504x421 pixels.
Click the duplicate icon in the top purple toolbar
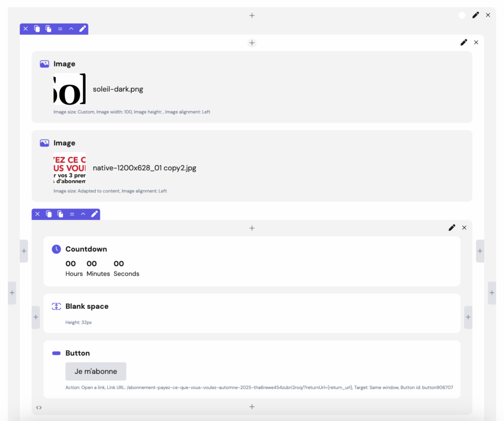48,29
